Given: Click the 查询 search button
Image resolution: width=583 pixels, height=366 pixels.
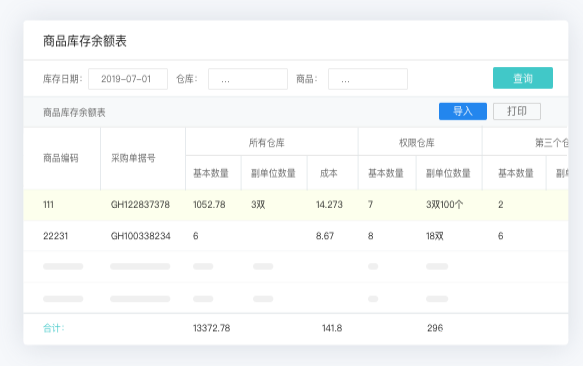Looking at the screenshot, I should [x=523, y=78].
